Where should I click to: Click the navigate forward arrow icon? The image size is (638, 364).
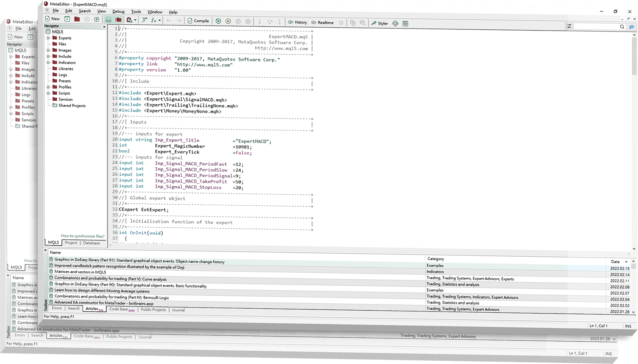tap(178, 20)
